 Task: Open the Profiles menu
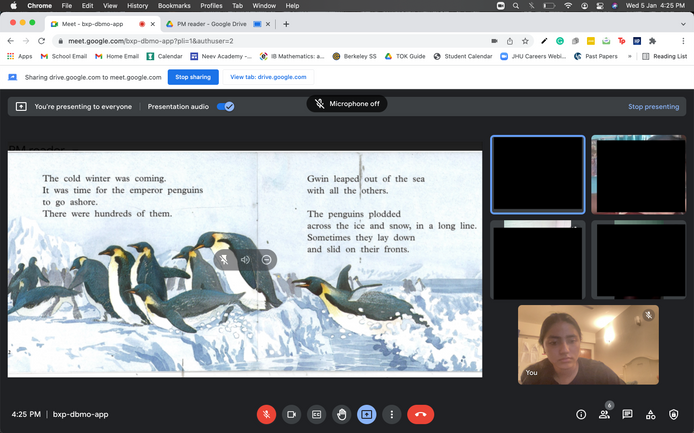[212, 6]
